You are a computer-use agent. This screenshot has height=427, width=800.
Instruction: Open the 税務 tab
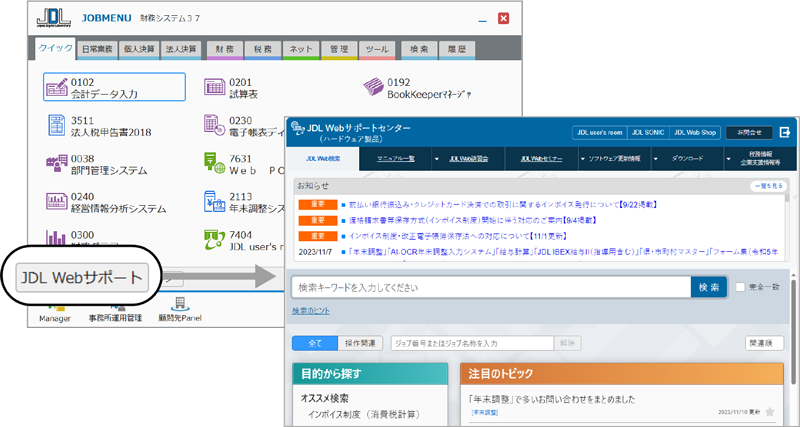[x=263, y=50]
